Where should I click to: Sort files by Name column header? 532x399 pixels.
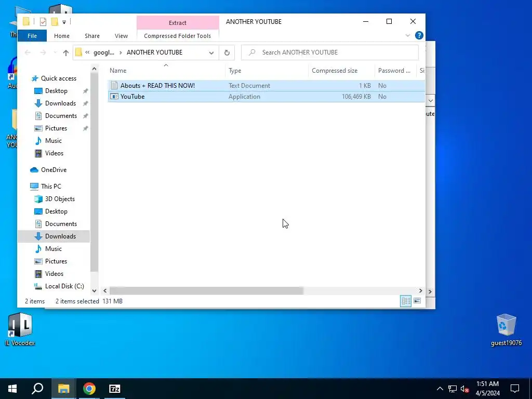pyautogui.click(x=118, y=71)
